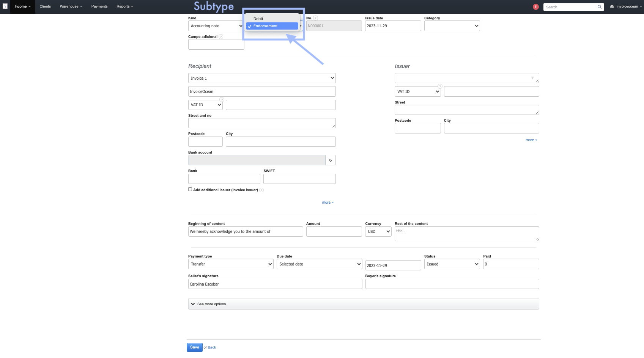644x358 pixels.
Task: Click the Amount input field
Action: point(334,232)
